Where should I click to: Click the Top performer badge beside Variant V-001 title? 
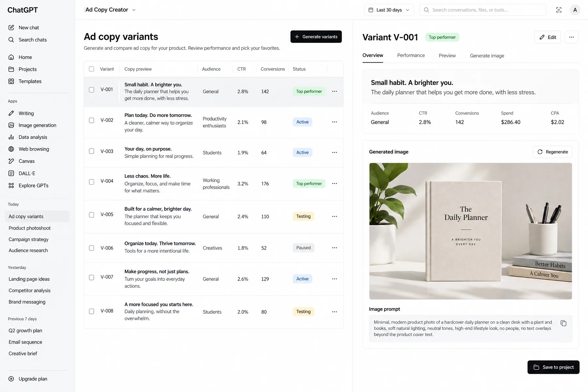click(442, 37)
